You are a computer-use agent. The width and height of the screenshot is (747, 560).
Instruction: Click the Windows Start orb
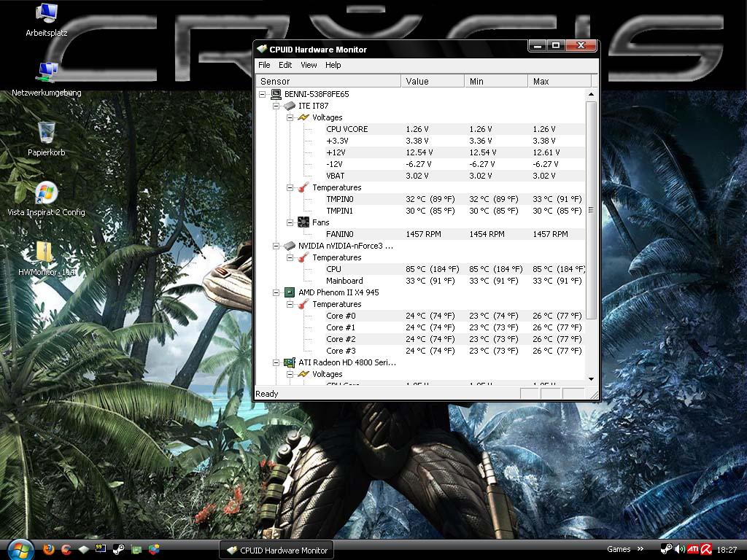(20, 550)
